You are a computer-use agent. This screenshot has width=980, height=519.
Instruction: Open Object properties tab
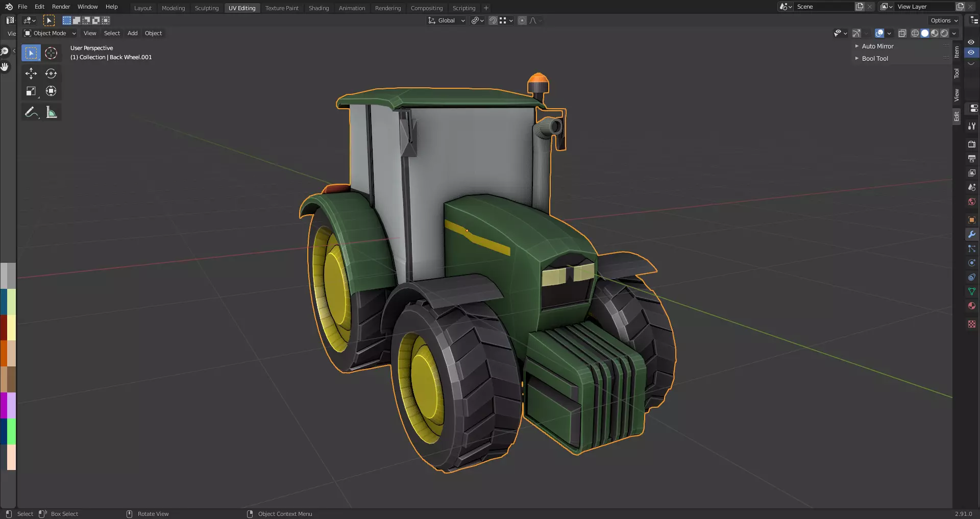tap(972, 220)
